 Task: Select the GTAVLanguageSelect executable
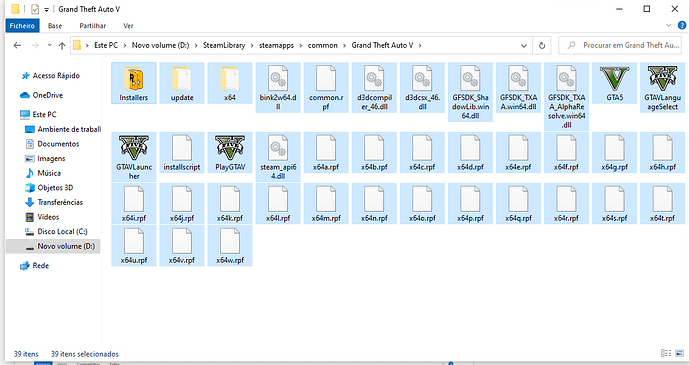click(662, 88)
